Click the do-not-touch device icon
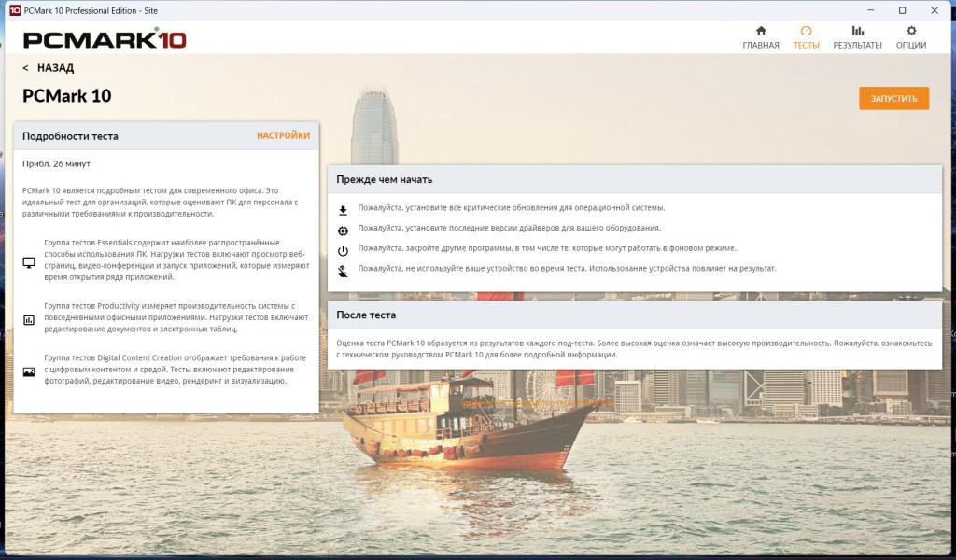Screen dimensions: 956x560 coord(343,271)
